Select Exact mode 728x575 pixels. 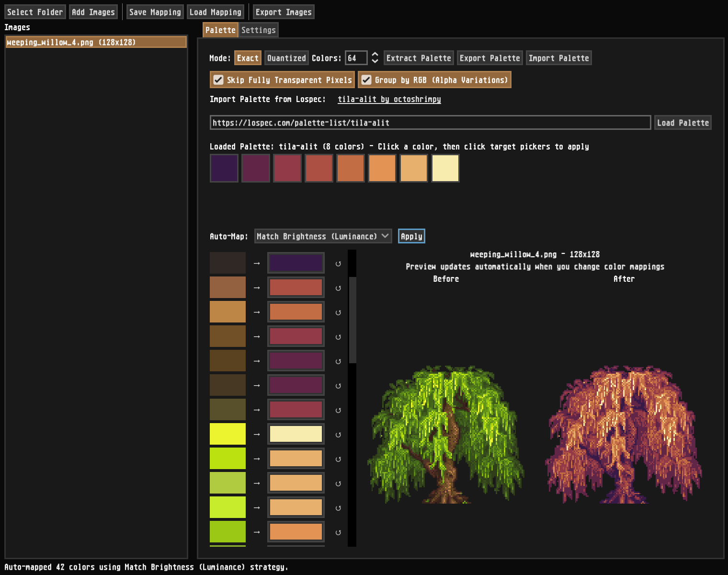(248, 58)
